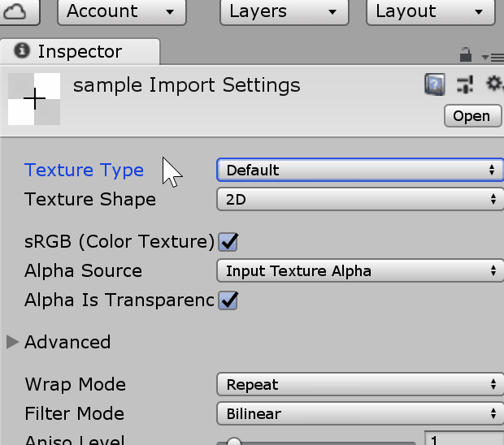Image resolution: width=504 pixels, height=445 pixels.
Task: Toggle the Alpha Is Transparency checkbox
Action: [228, 300]
